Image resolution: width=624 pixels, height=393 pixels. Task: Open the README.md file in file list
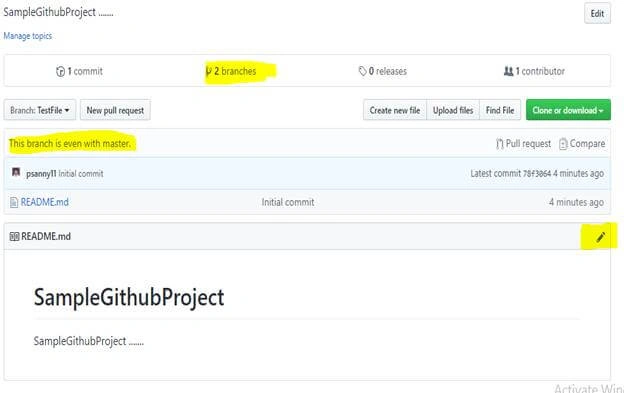(x=45, y=202)
